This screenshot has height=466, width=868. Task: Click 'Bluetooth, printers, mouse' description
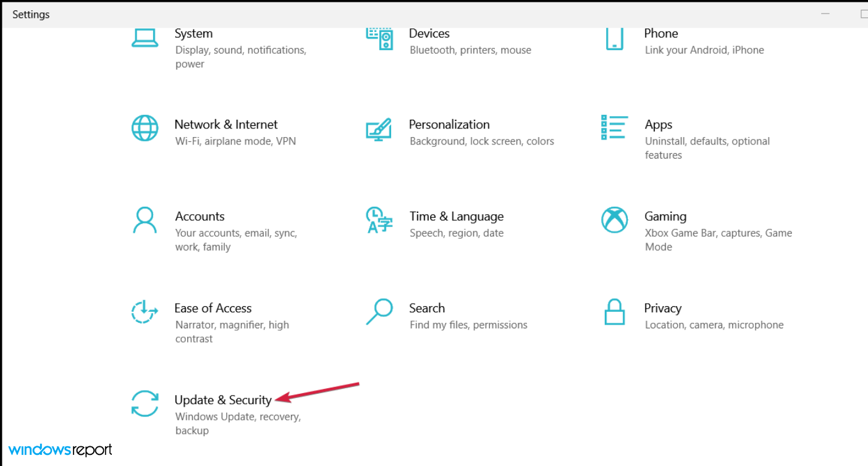click(x=471, y=50)
